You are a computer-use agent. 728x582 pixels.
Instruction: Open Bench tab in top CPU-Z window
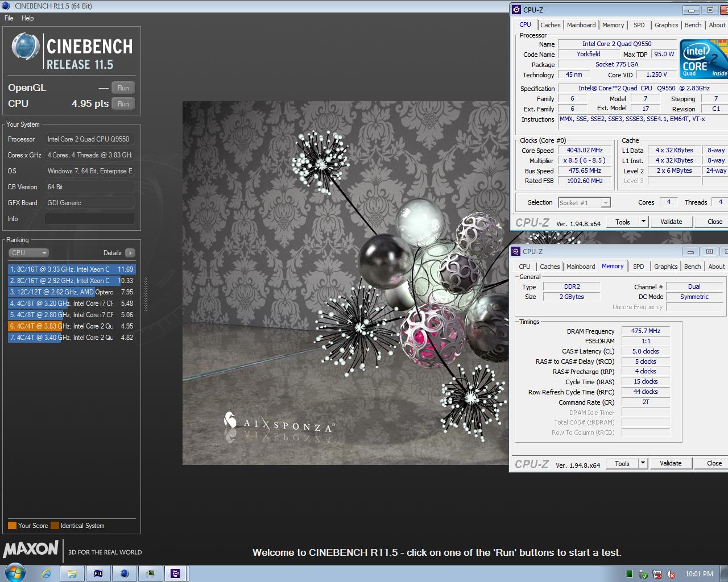click(693, 25)
